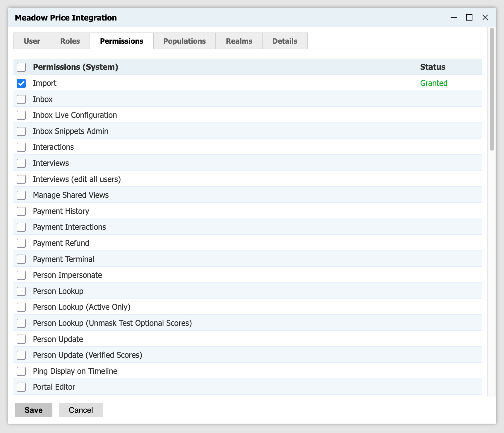The height and width of the screenshot is (433, 504).
Task: Check the Payment History checkbox
Action: tap(21, 211)
